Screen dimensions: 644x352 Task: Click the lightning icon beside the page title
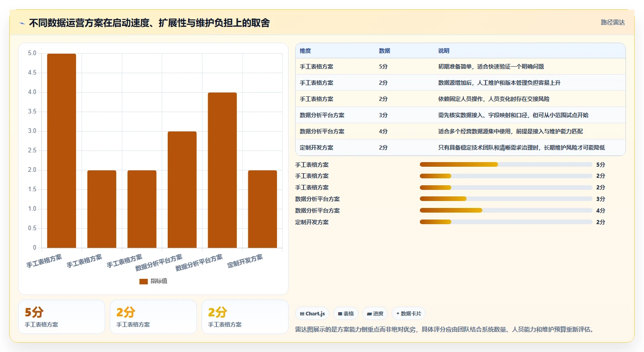click(22, 23)
